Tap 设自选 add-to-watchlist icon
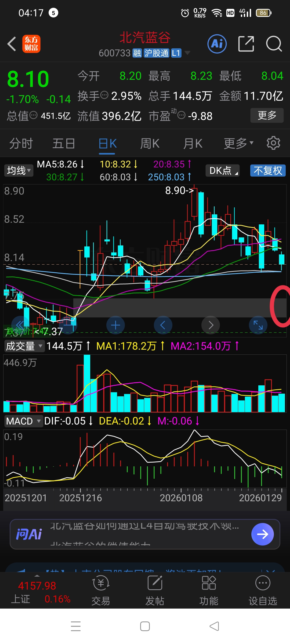This screenshot has height=644, width=290. coord(263,583)
